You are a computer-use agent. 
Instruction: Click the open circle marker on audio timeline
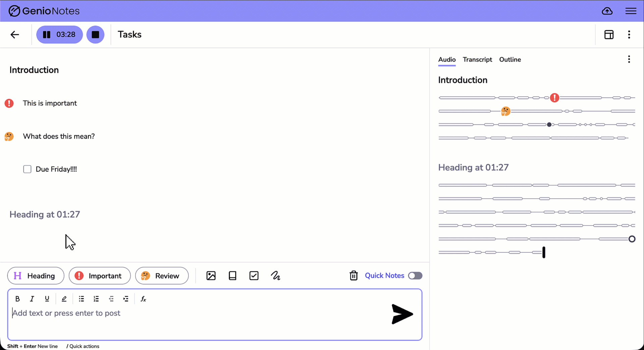pyautogui.click(x=632, y=239)
